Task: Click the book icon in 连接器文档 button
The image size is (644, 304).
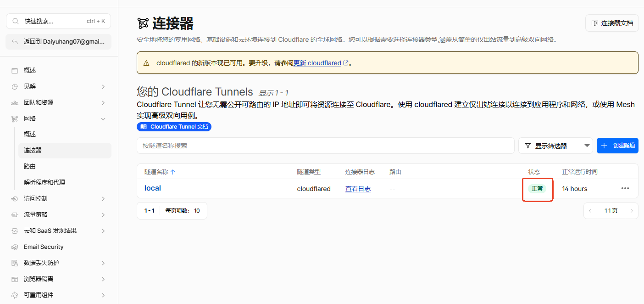Action: click(x=595, y=23)
